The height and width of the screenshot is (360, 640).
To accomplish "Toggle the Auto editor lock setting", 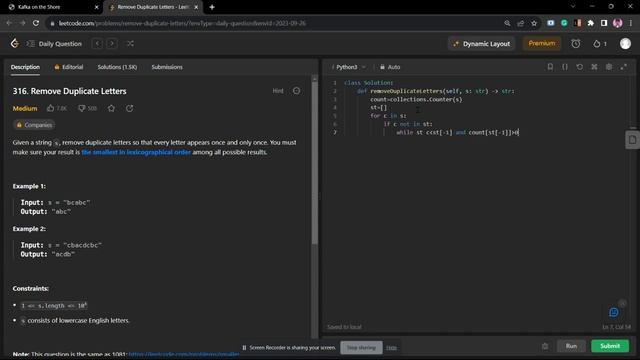I will click(390, 67).
